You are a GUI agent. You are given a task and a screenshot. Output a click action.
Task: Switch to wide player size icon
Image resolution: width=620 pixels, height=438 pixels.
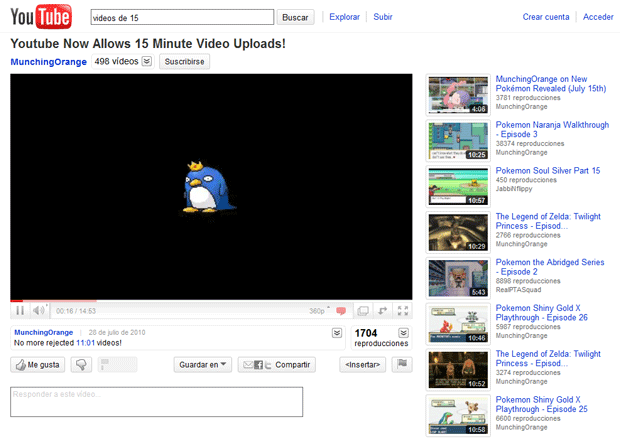363,311
